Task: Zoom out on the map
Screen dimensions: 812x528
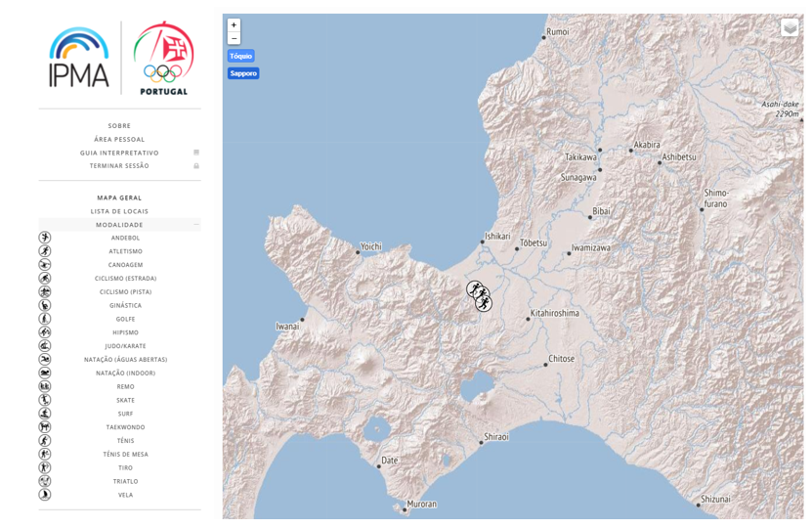Action: point(235,38)
